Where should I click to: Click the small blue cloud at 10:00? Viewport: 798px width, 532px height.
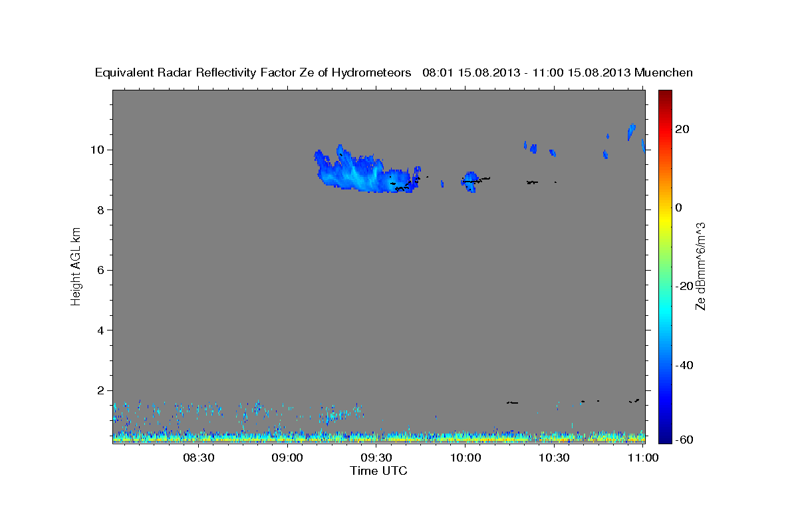pos(471,181)
